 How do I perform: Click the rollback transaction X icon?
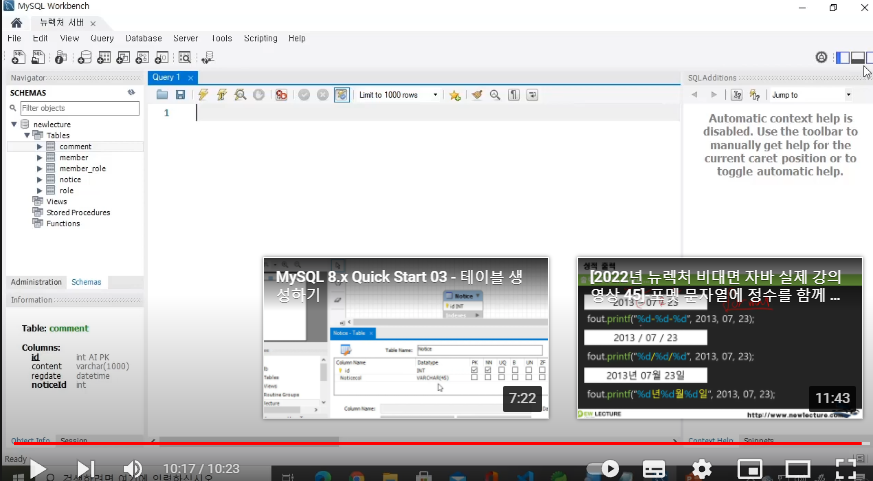[x=322, y=95]
